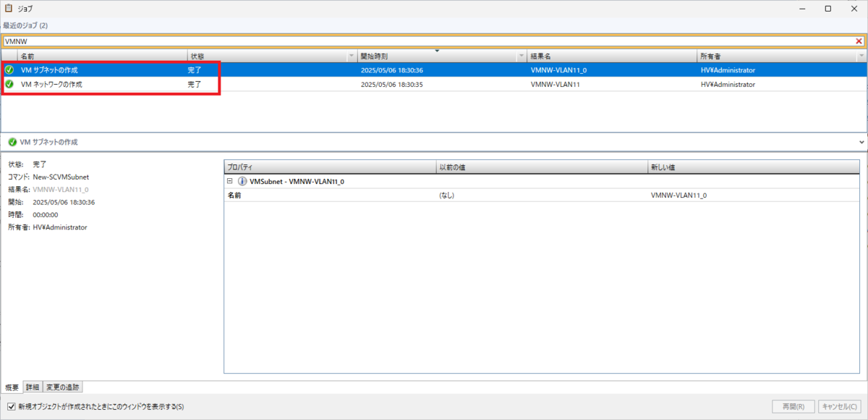Select the VM ネットワークの作成 job row
868x420 pixels.
point(434,84)
